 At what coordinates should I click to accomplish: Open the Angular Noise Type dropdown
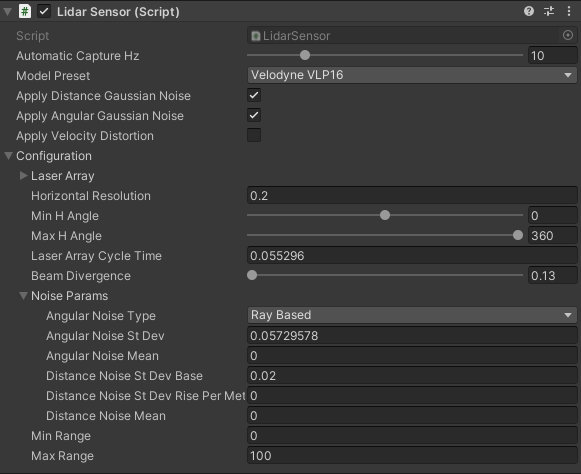(412, 315)
